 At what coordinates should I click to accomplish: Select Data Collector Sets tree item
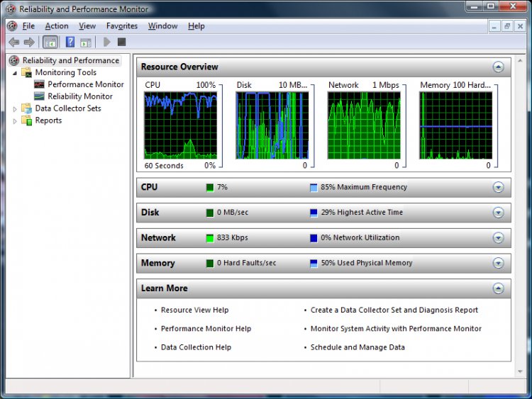pyautogui.click(x=68, y=108)
